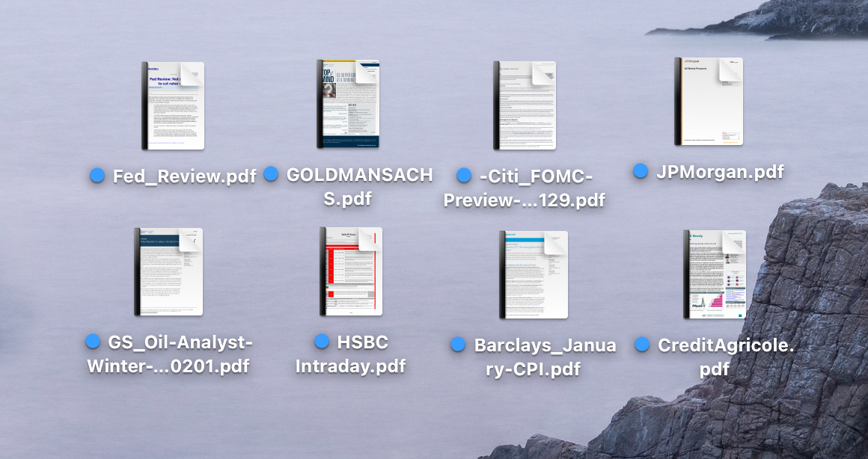
Task: Click the blue tag dot beside JPMorgan.pdf
Action: click(641, 171)
